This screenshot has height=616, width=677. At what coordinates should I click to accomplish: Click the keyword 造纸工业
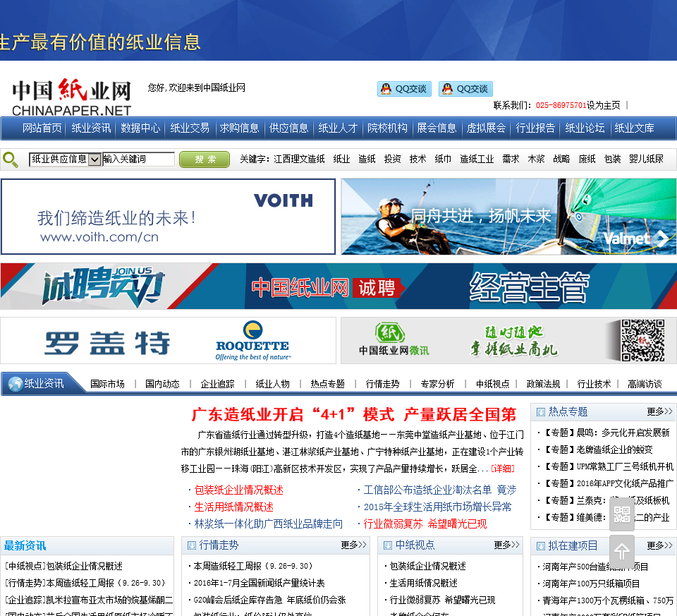pos(477,159)
